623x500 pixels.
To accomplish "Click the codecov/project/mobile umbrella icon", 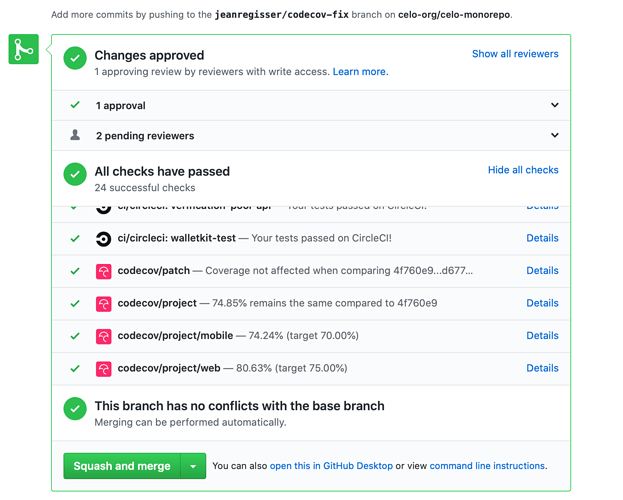I will tap(103, 336).
